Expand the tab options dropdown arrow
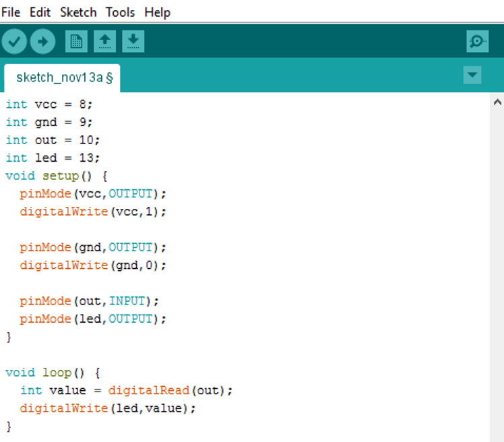This screenshot has height=442, width=504. [x=472, y=75]
